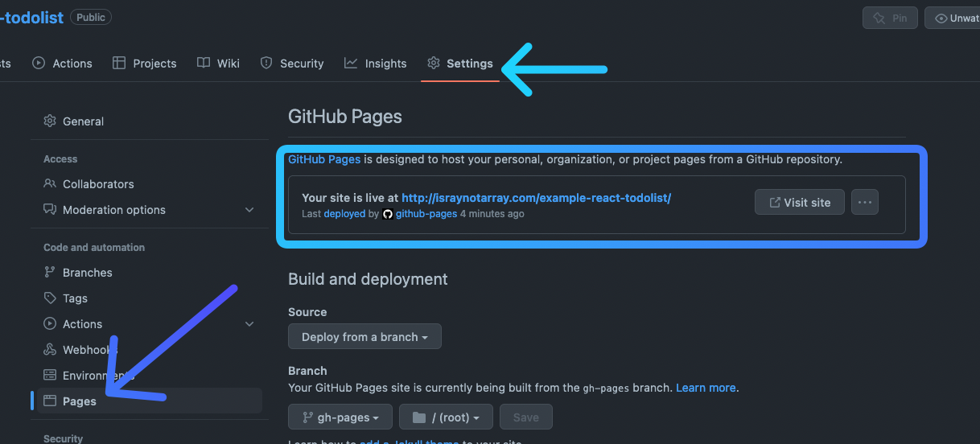
Task: Expand Moderation options chevron
Action: 249,210
